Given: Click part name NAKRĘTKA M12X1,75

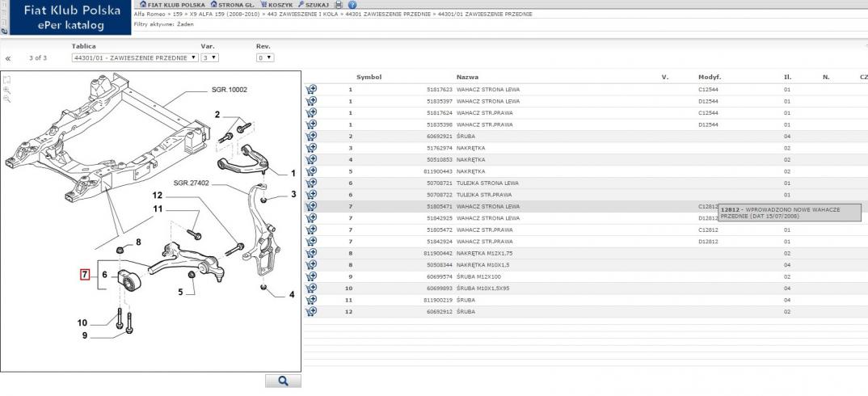Looking at the screenshot, I should pos(484,253).
